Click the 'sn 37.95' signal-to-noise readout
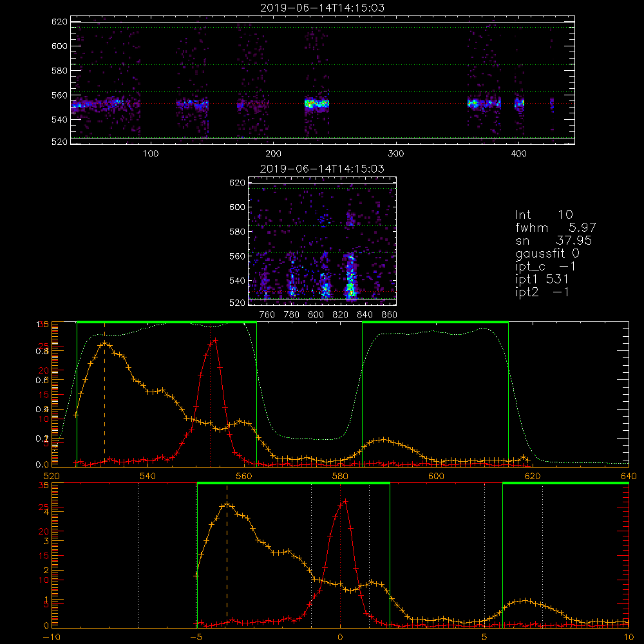The image size is (644, 644). (x=553, y=241)
